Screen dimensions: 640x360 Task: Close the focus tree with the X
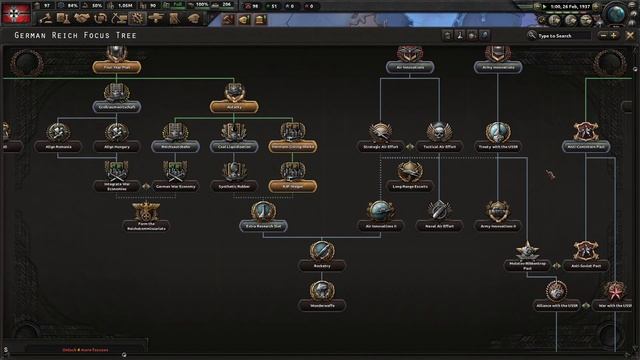coord(630,36)
